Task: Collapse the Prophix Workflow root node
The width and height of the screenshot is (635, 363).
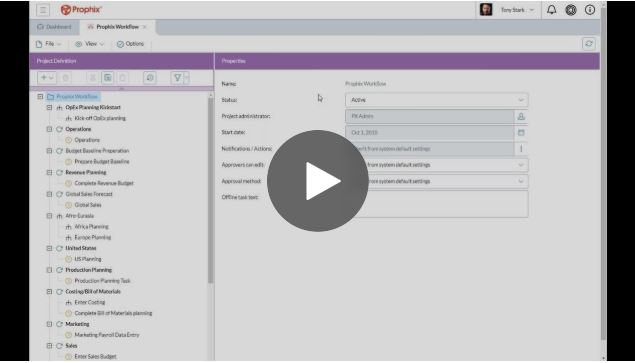Action: click(x=40, y=97)
